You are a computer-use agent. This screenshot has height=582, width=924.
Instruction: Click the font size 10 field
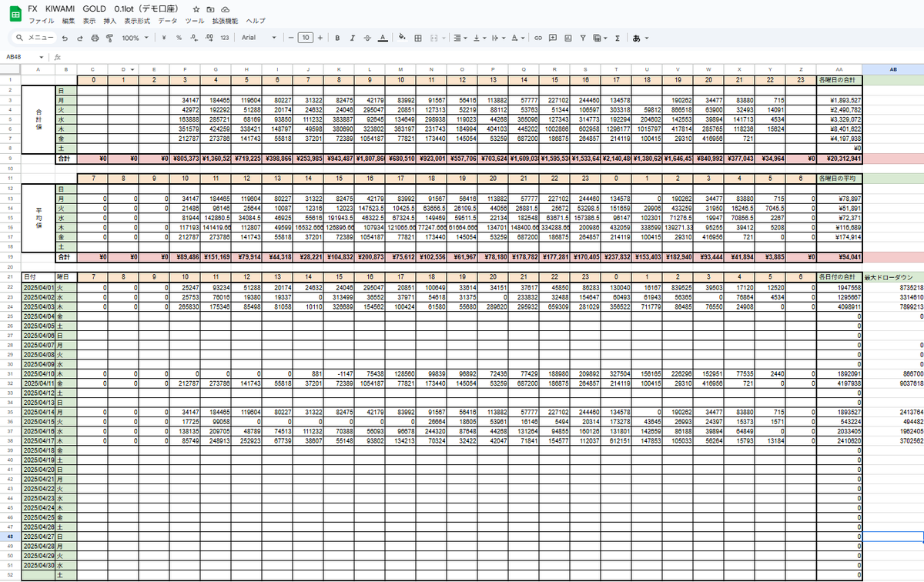(306, 37)
